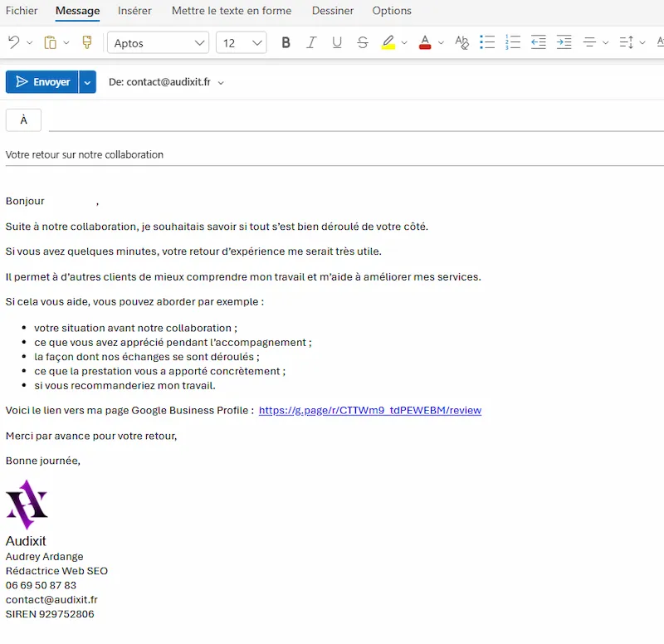Apply strikethrough formatting
The width and height of the screenshot is (664, 644).
pyautogui.click(x=363, y=41)
